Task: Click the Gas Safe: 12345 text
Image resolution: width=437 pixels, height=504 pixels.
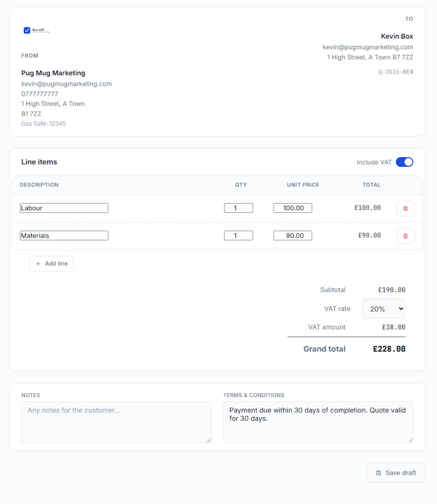Action: coord(43,124)
